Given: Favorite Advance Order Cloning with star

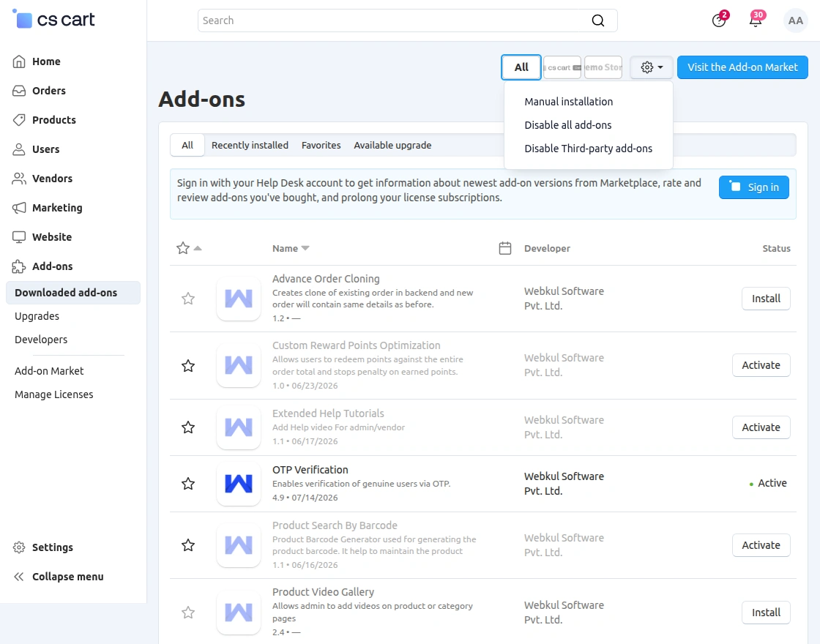Looking at the screenshot, I should point(188,299).
